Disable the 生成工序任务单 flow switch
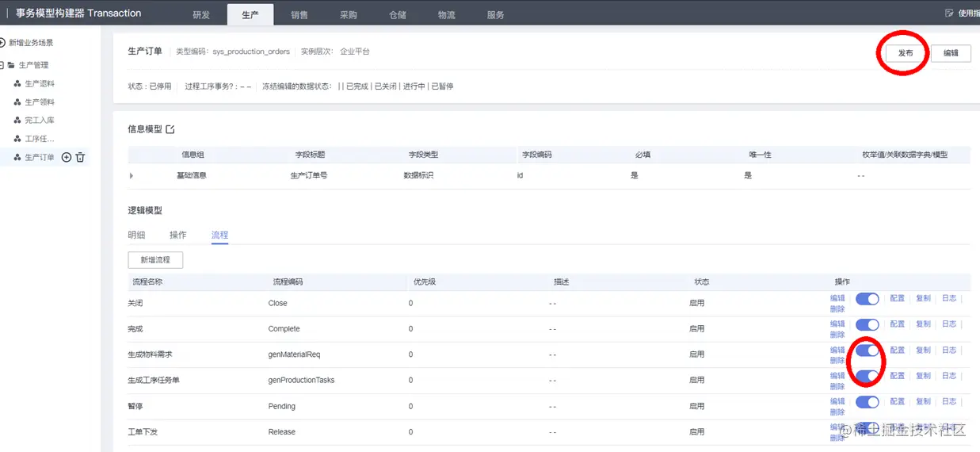This screenshot has height=452, width=980. (868, 376)
